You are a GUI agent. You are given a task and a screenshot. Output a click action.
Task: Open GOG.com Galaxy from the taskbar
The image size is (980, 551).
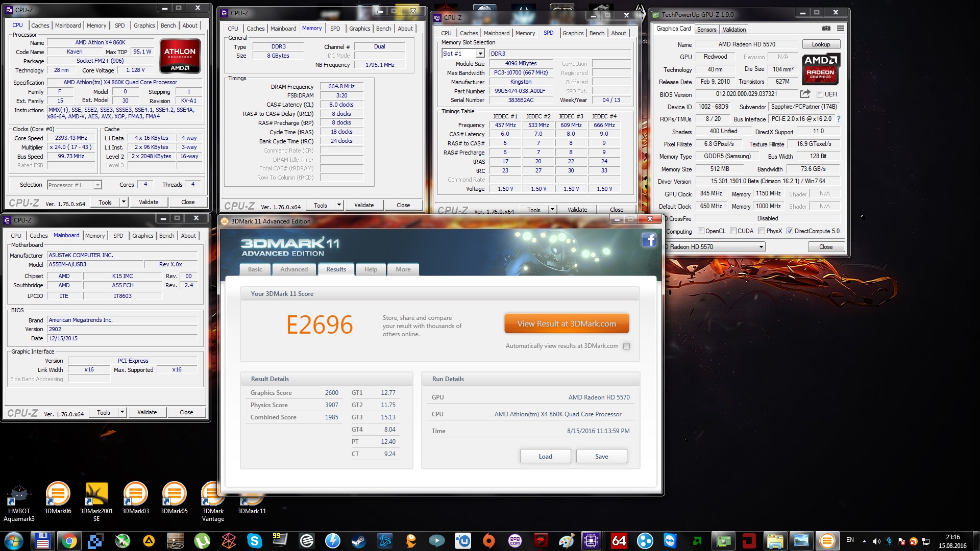pos(514,541)
